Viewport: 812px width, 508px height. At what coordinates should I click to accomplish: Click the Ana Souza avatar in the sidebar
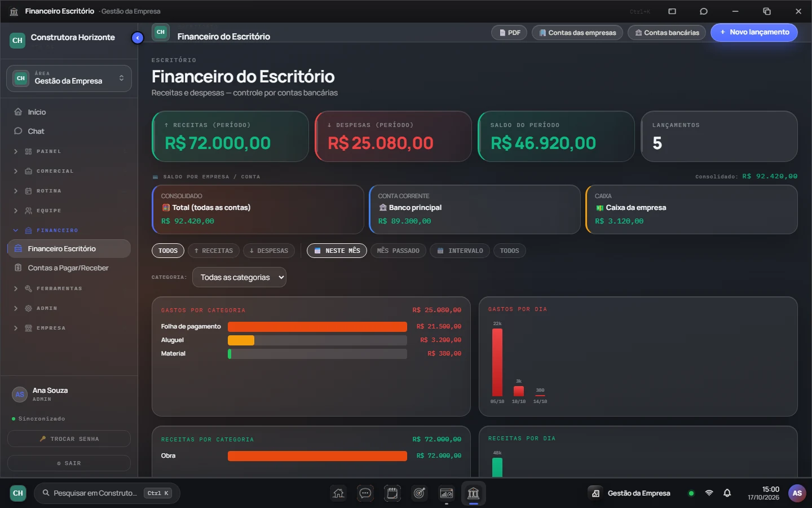tap(20, 395)
